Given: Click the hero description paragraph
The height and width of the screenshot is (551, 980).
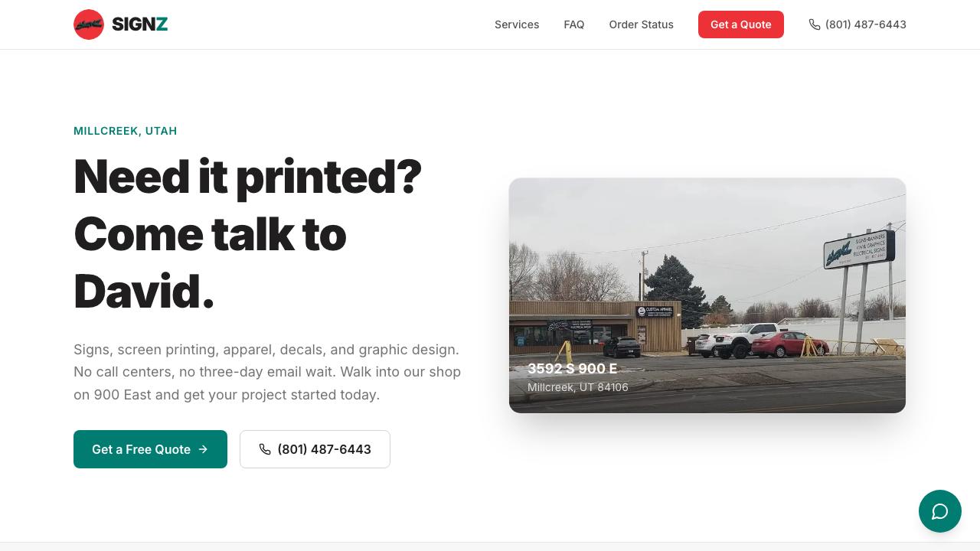Looking at the screenshot, I should (267, 372).
